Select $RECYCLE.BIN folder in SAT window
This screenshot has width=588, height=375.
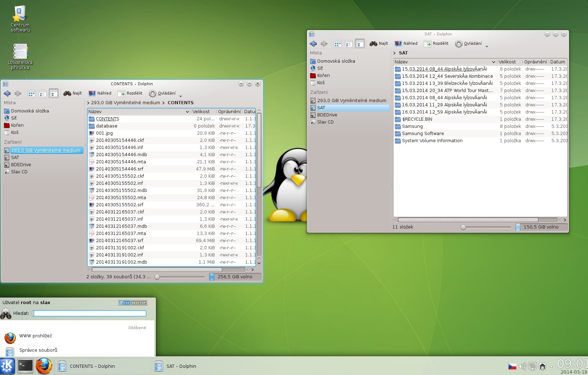pyautogui.click(x=417, y=119)
